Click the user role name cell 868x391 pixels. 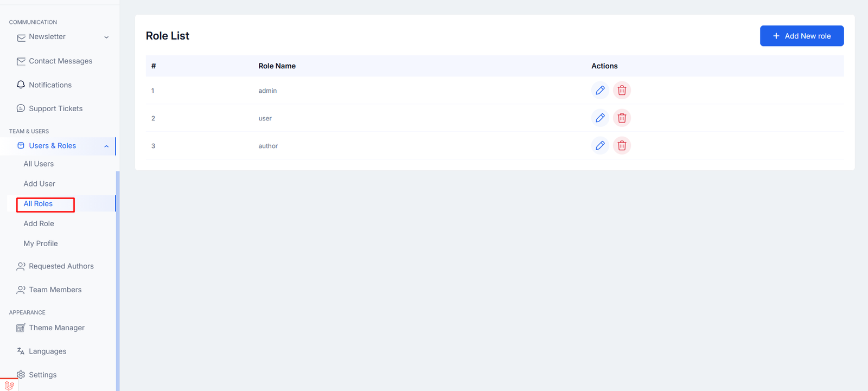coord(265,118)
